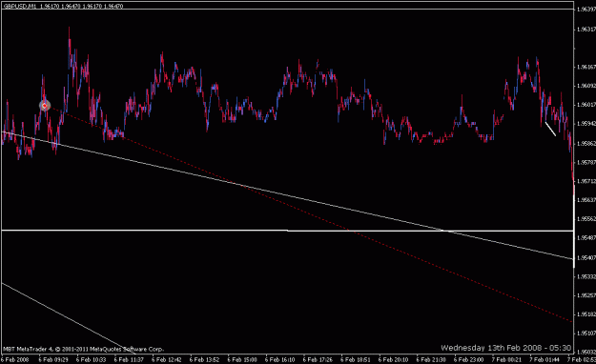Click price scale value 1.96397
Image resolution: width=596 pixels, height=364 pixels.
(x=586, y=10)
